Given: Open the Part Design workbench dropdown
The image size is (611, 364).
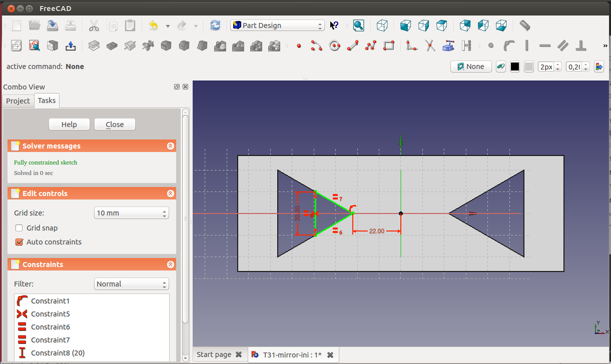Looking at the screenshot, I should click(x=277, y=25).
